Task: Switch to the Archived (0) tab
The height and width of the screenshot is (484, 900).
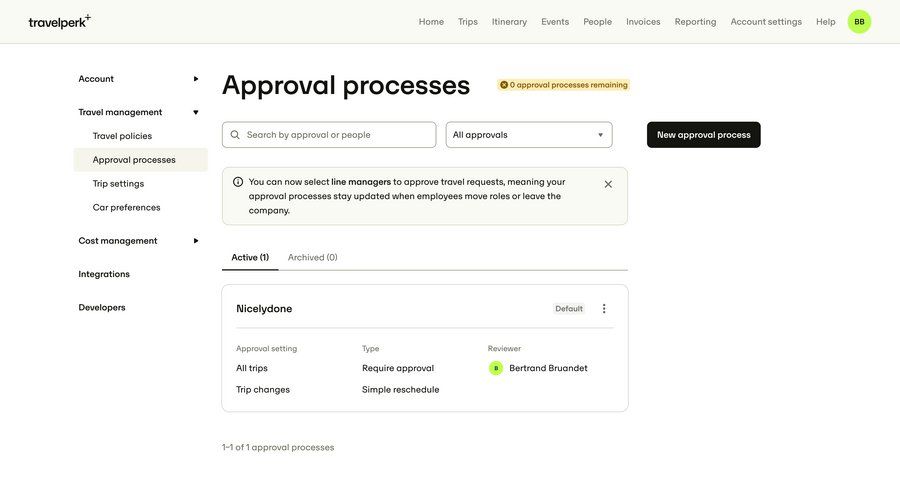Action: coord(312,257)
